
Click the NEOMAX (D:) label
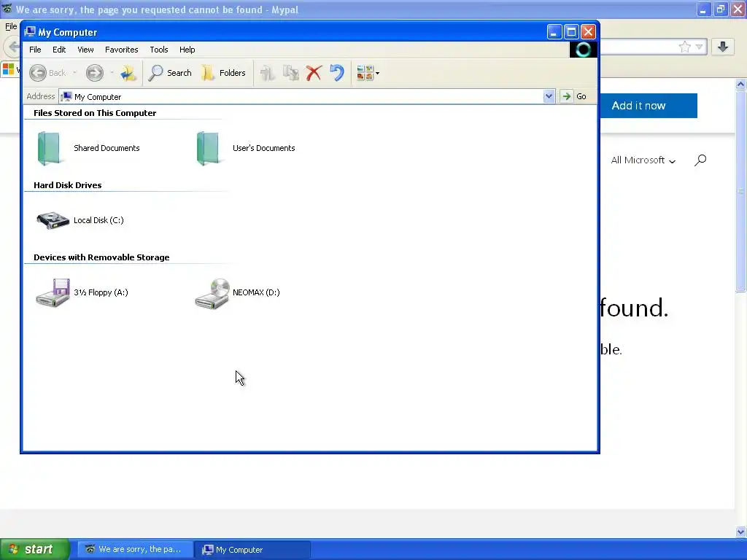tap(256, 292)
